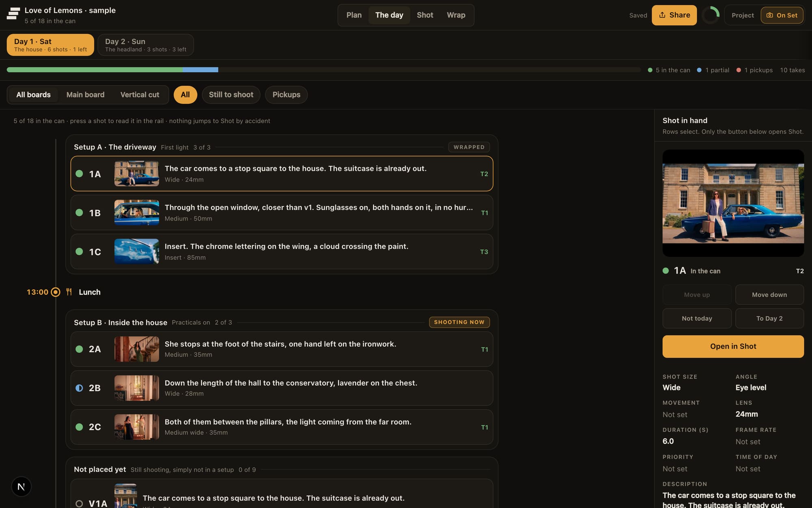Choose the Main board view
The width and height of the screenshot is (812, 508).
85,95
